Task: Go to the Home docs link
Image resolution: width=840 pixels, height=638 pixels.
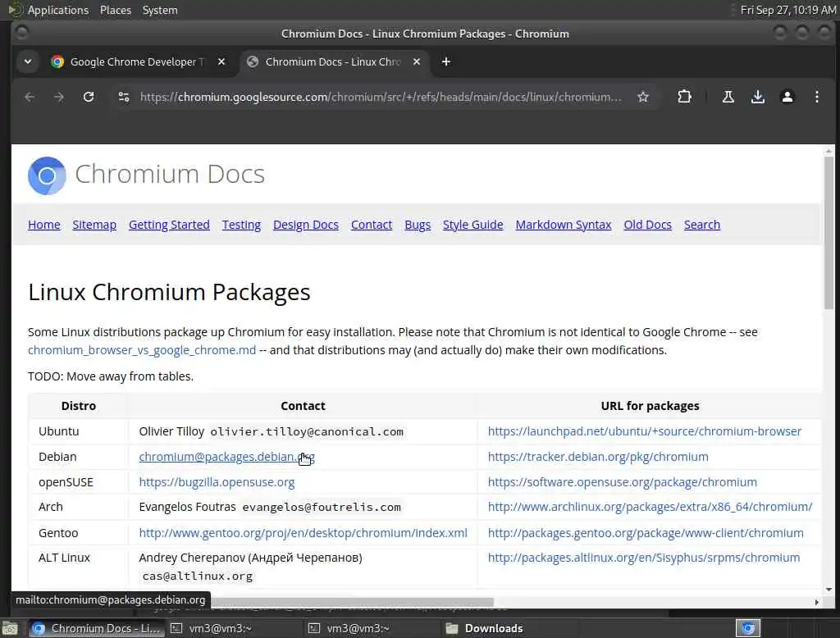Action: [44, 225]
